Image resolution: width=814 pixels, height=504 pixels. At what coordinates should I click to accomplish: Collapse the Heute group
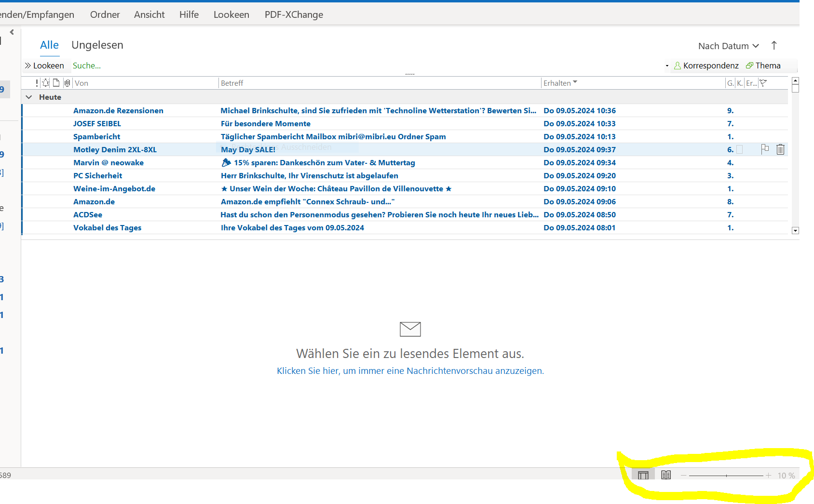[x=29, y=97]
